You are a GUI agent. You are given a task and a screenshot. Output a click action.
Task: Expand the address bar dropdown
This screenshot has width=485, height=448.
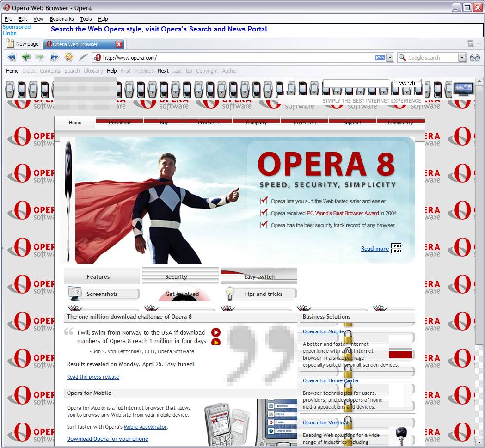pos(390,57)
